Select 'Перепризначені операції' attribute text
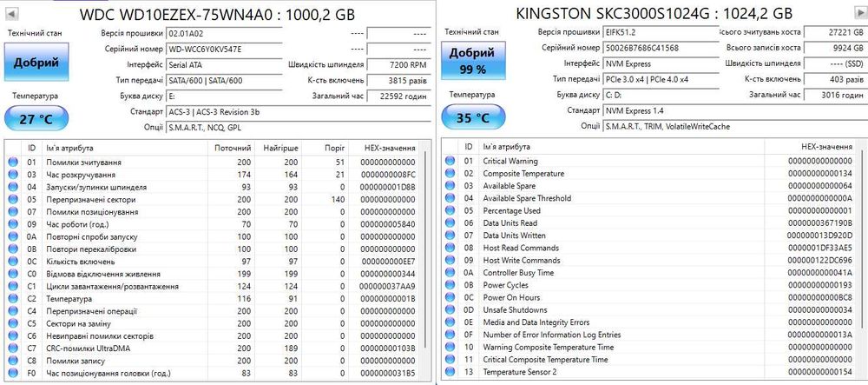The image size is (868, 385). pyautogui.click(x=91, y=311)
